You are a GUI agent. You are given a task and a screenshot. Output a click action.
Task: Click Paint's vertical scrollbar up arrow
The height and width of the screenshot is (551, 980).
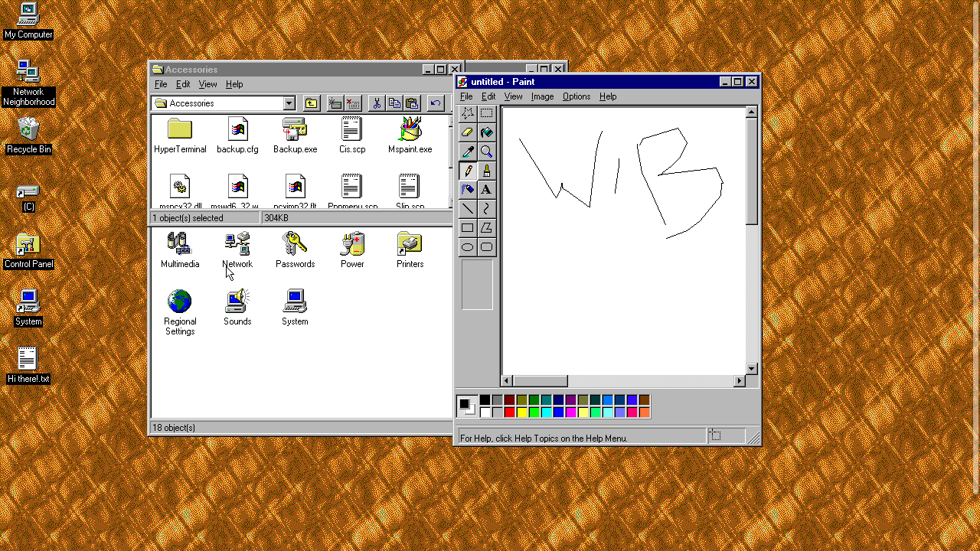pyautogui.click(x=751, y=112)
